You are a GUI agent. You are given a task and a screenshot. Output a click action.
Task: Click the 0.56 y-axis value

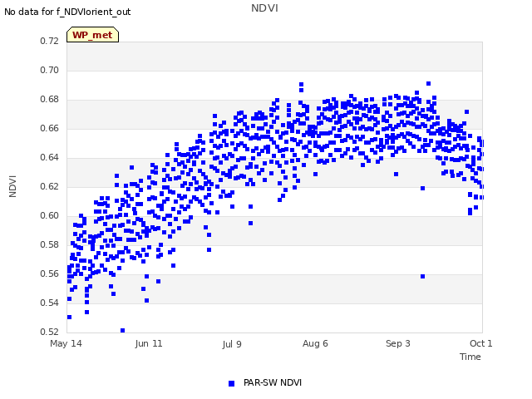50,273
